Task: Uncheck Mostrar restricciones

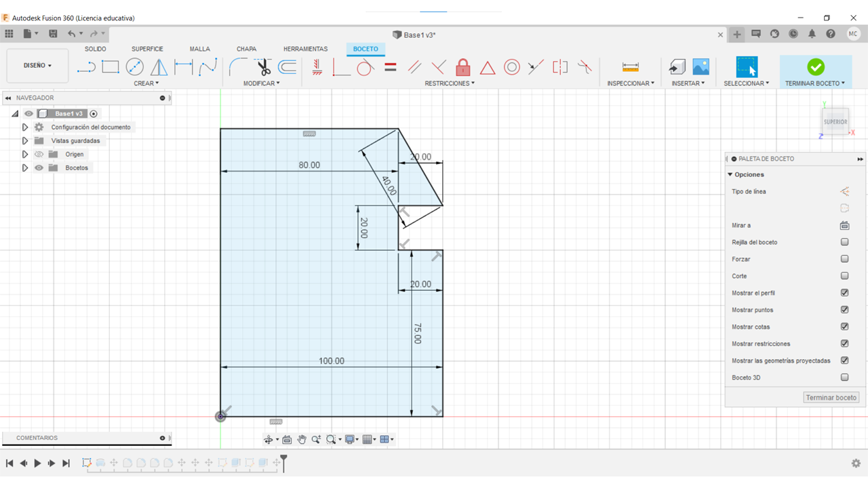Action: click(845, 344)
